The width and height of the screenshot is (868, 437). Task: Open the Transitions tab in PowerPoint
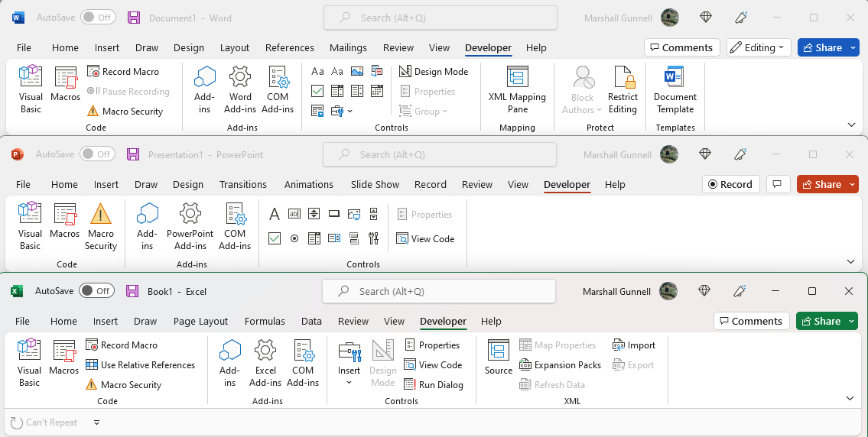[x=243, y=184]
